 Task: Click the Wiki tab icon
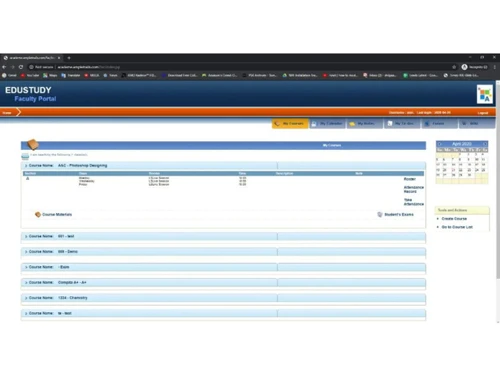pyautogui.click(x=464, y=124)
